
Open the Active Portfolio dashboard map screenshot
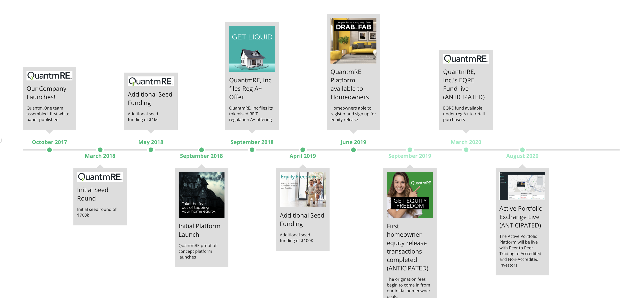[x=522, y=186]
